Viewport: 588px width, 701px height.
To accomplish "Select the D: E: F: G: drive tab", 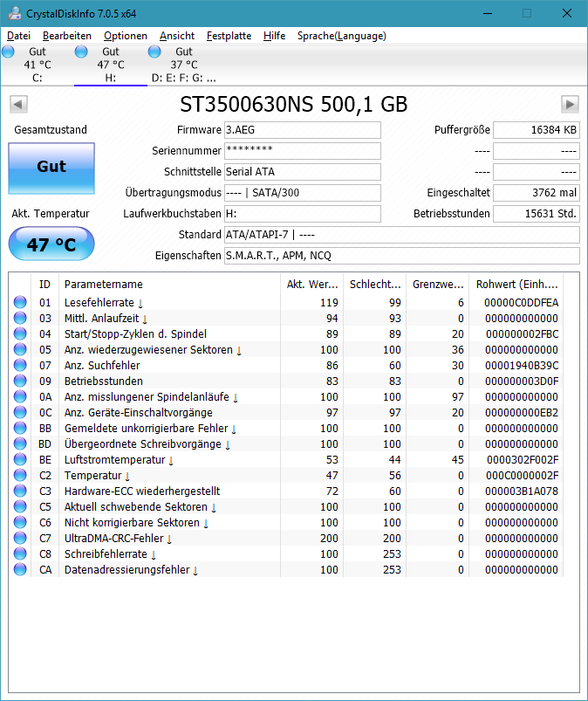I will coord(183,65).
